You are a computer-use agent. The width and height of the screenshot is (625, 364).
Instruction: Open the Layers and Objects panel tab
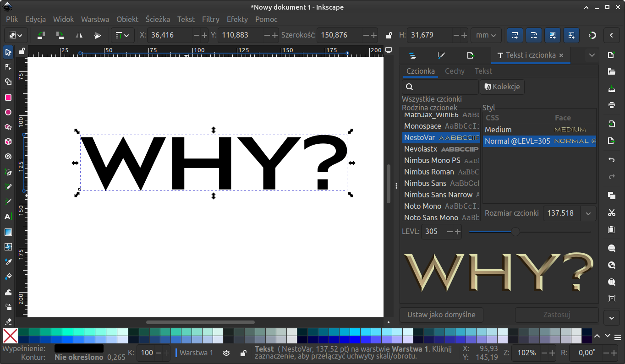pyautogui.click(x=412, y=55)
